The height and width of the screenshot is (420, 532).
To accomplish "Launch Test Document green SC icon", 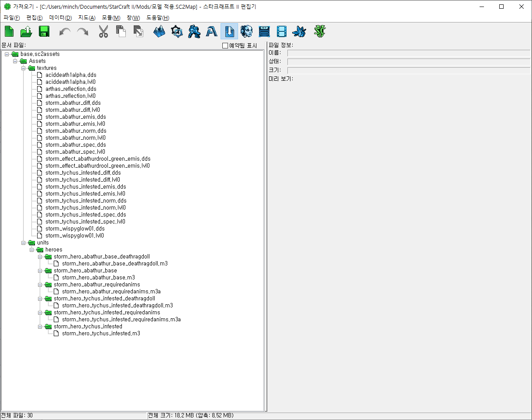I will pos(320,31).
